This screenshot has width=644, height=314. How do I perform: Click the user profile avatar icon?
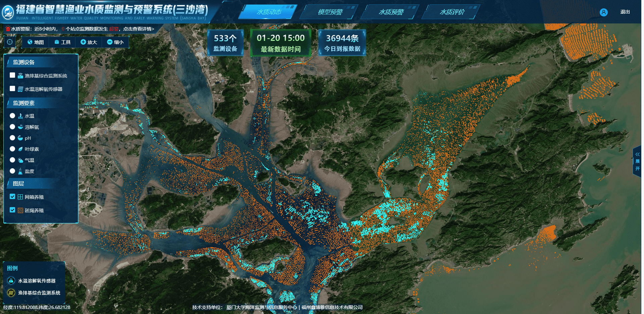tap(603, 12)
